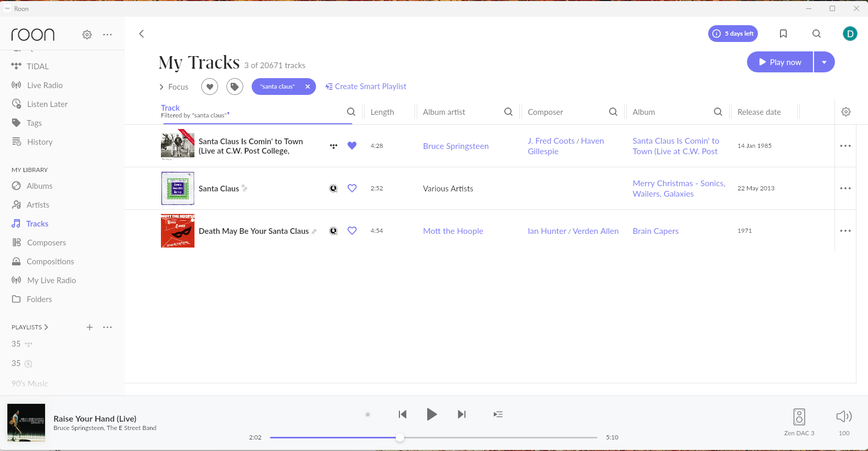
Task: Expand the PLAYLISTS section
Action: coord(30,327)
